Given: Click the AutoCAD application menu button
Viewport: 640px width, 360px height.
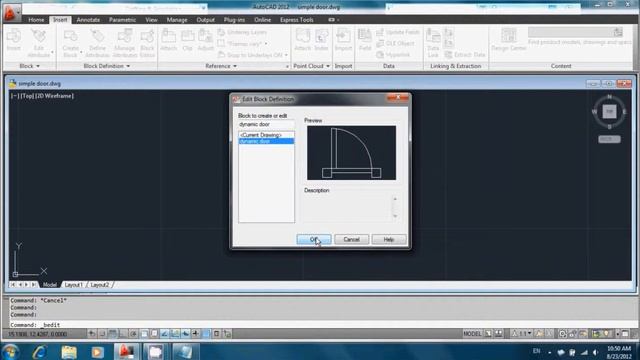Looking at the screenshot, I should pyautogui.click(x=11, y=13).
